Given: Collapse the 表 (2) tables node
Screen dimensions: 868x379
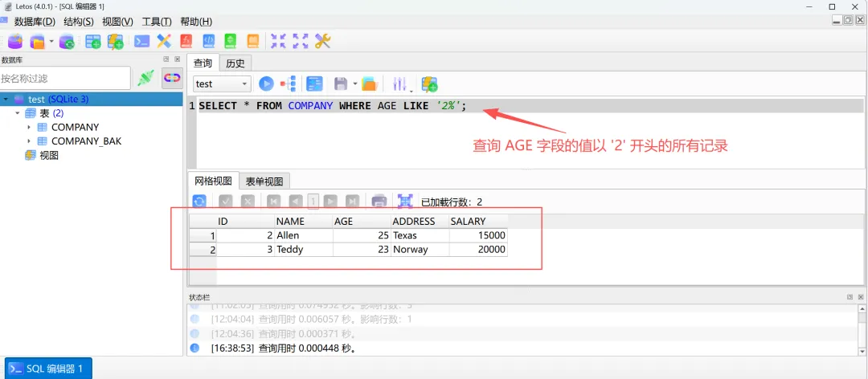Looking at the screenshot, I should point(17,113).
